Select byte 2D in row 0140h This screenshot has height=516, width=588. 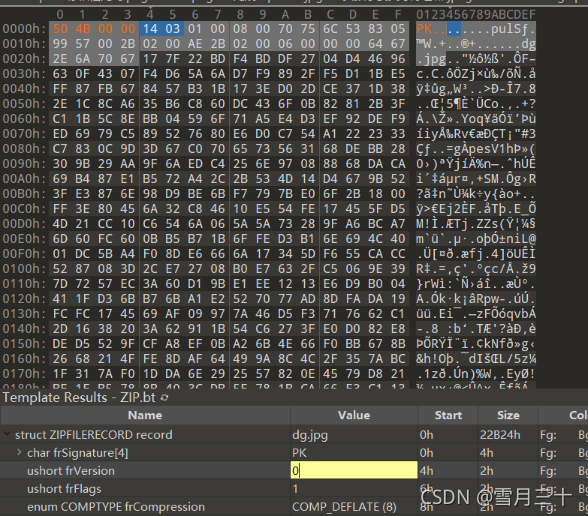[x=60, y=329]
